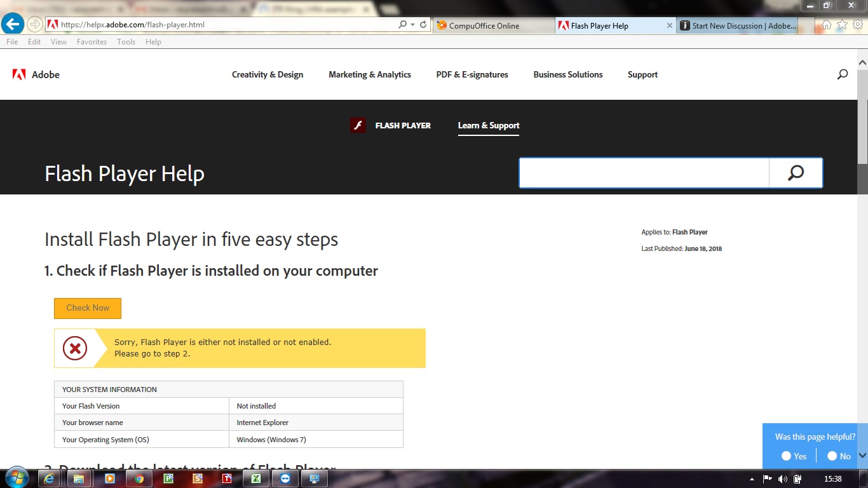Select the Flash Player Help tab
Viewport: 868px width, 488px height.
click(615, 26)
